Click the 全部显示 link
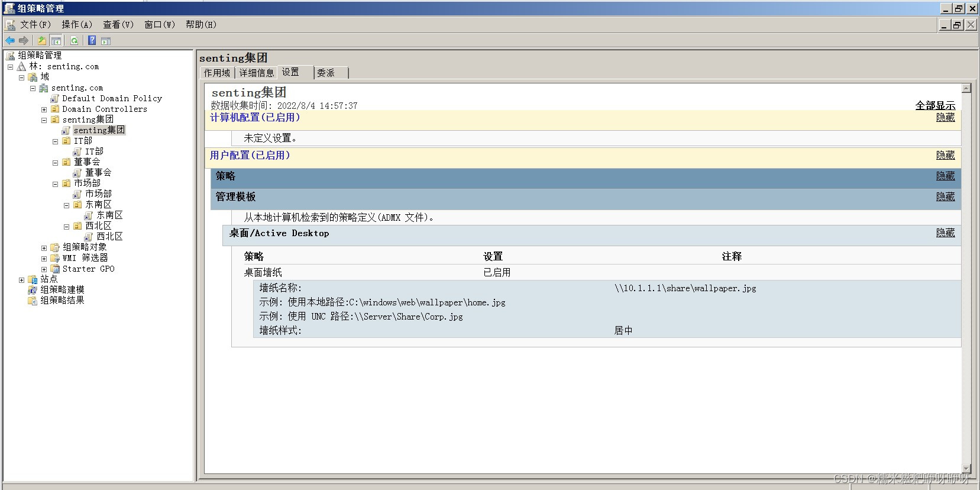The width and height of the screenshot is (980, 490). (935, 105)
